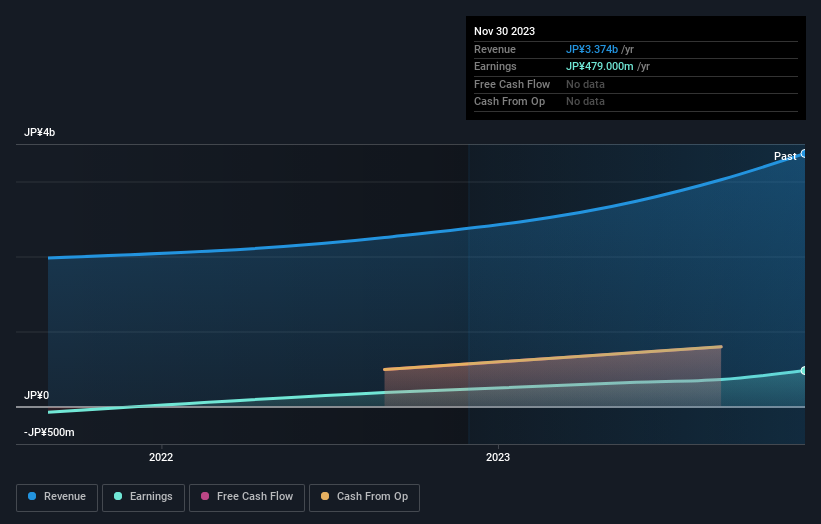The width and height of the screenshot is (821, 524).
Task: Click the JP¥3.374b revenue value
Action: click(592, 49)
